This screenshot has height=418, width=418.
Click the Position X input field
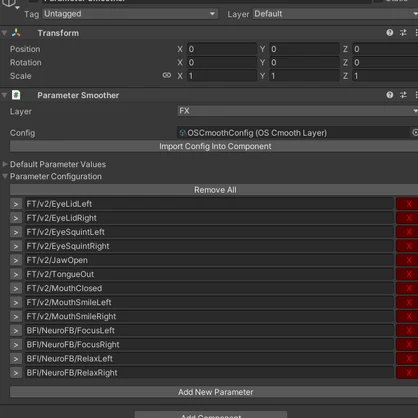[221, 49]
